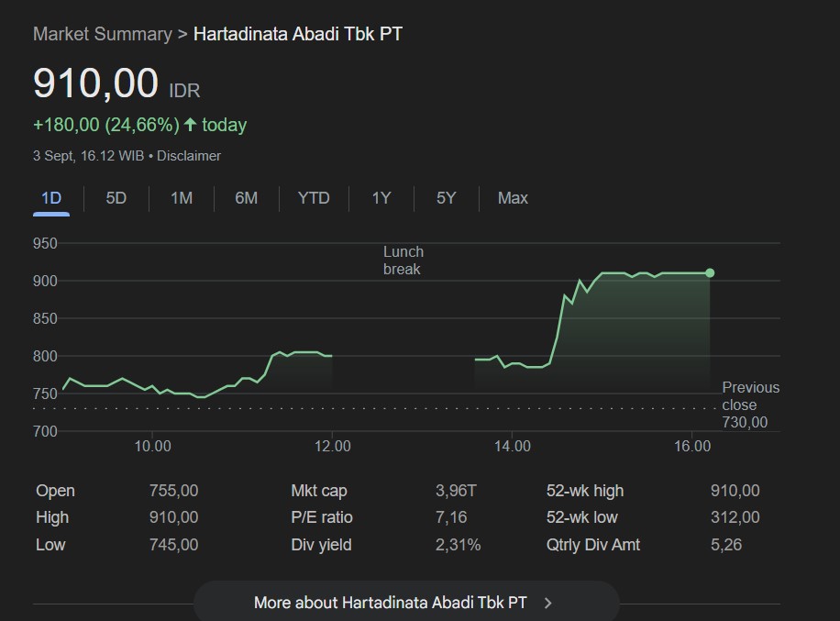Click the Mkt cap value 3,96T
840x621 pixels.
tap(456, 491)
